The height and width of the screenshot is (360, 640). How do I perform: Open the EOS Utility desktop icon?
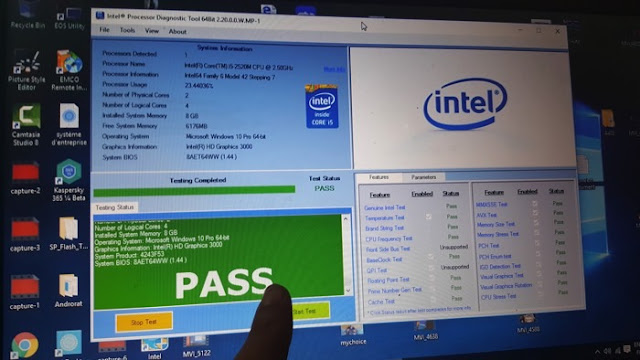point(69,18)
